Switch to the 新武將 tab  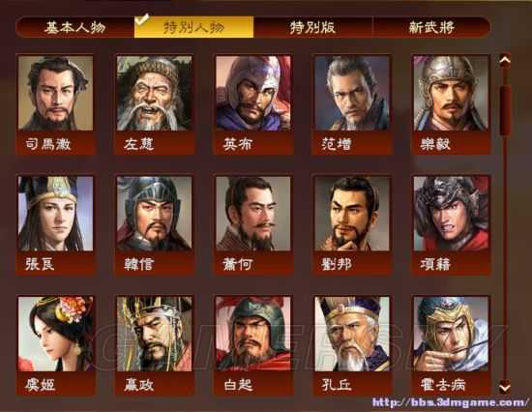[x=431, y=27]
